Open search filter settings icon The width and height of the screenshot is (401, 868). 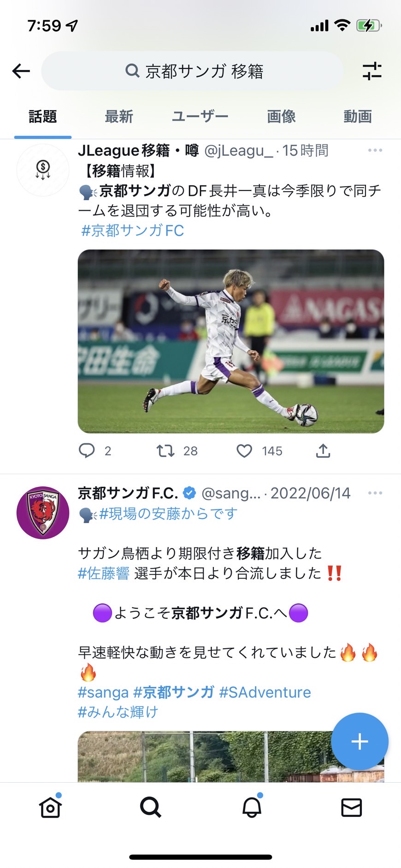point(372,71)
